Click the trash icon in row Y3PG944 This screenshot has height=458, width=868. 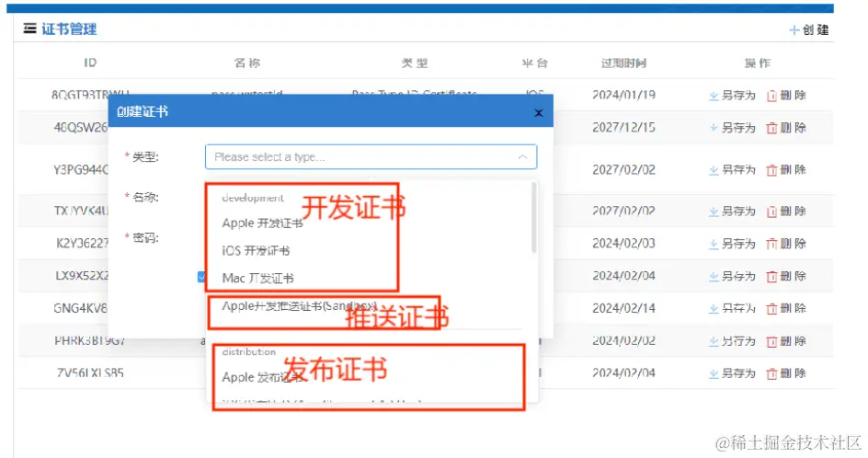771,170
